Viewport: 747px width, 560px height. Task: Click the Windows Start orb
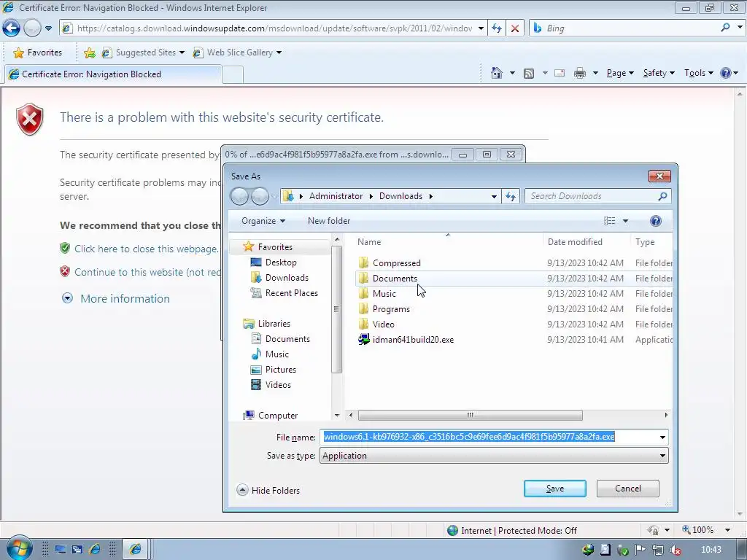coord(19,548)
